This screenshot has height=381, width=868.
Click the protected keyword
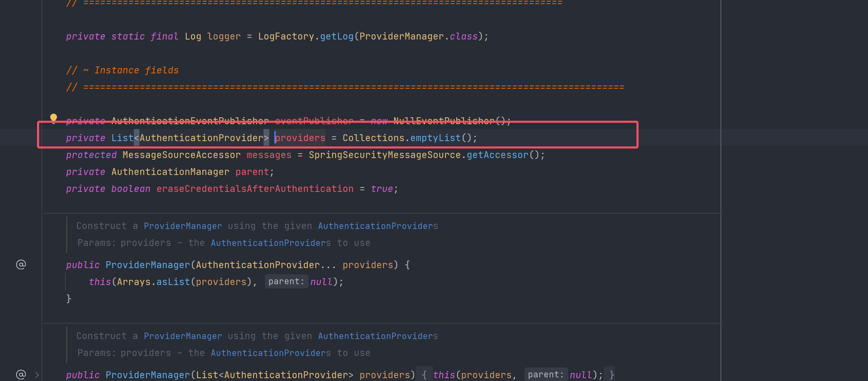tap(91, 155)
